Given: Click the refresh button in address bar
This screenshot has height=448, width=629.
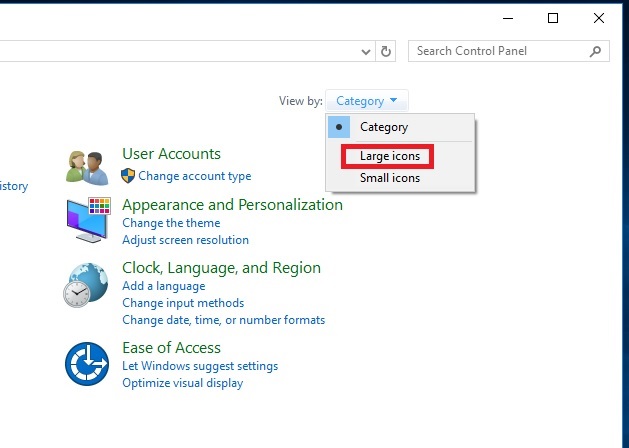Looking at the screenshot, I should coord(386,51).
